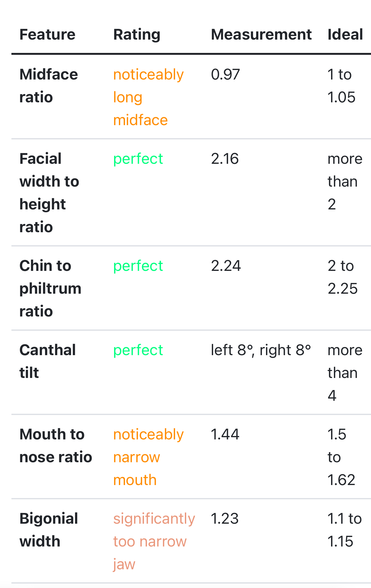Screen dimensions: 371x588
Task: Click the Chin to philtrum ratio label
Action: [x=50, y=288]
